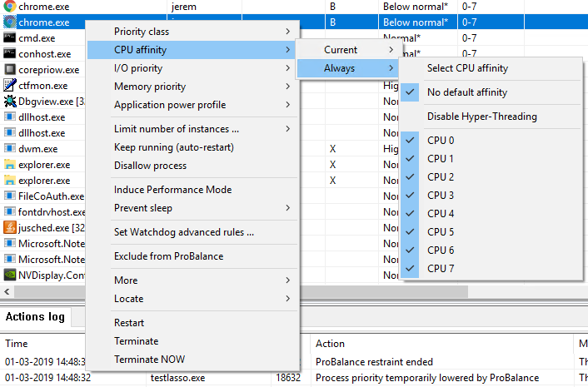Open Application power profile submenu
This screenshot has height=387, width=588.
pos(192,105)
